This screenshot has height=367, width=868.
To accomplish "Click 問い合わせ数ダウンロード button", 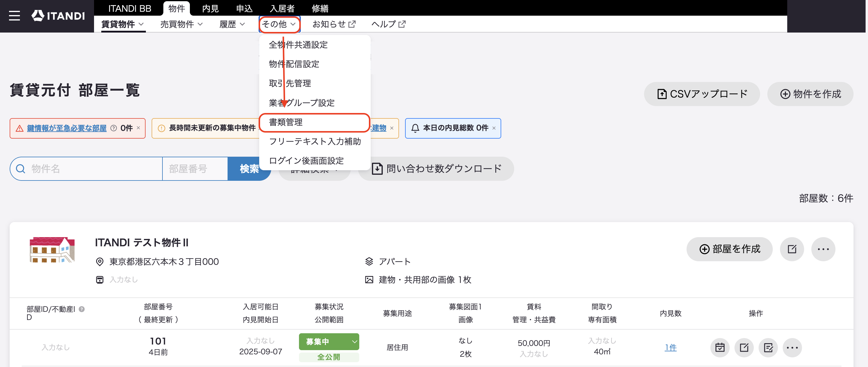I will pos(436,169).
